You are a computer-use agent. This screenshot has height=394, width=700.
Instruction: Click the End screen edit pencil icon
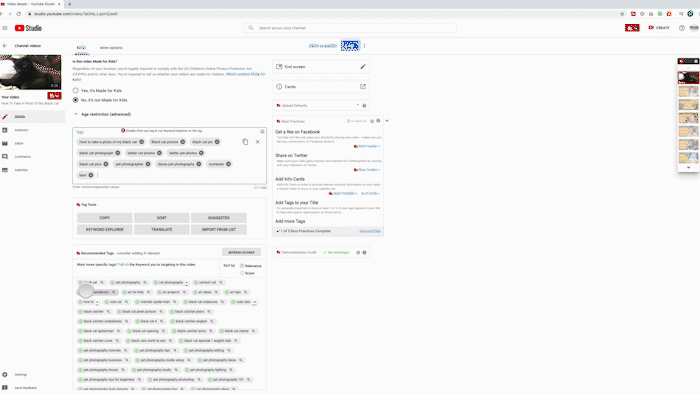(362, 66)
